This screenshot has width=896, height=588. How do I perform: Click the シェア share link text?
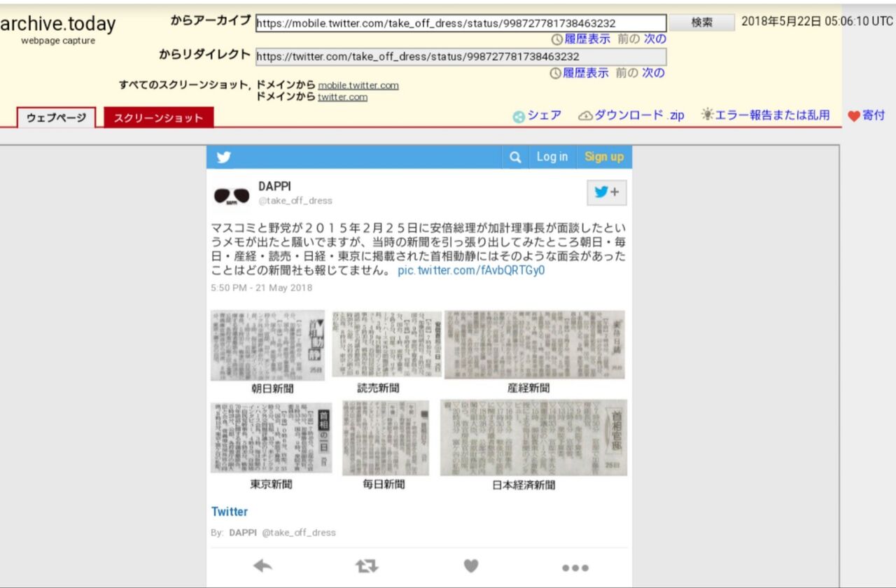point(544,115)
